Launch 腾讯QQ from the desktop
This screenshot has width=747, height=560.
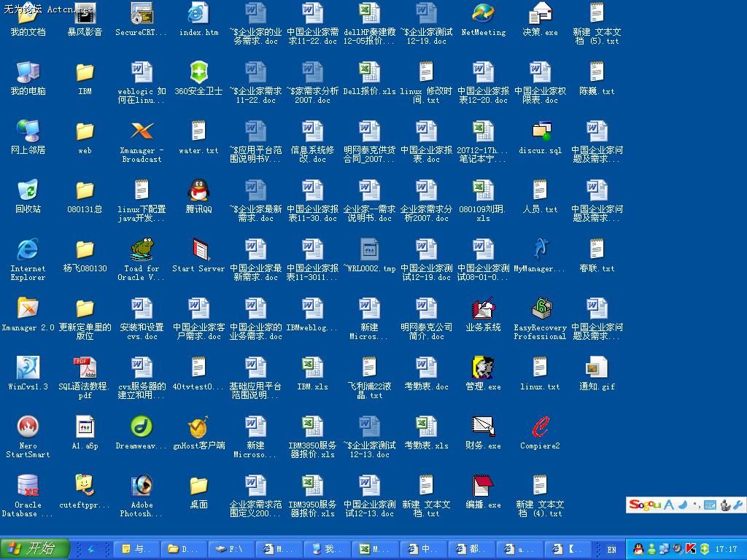click(x=198, y=191)
